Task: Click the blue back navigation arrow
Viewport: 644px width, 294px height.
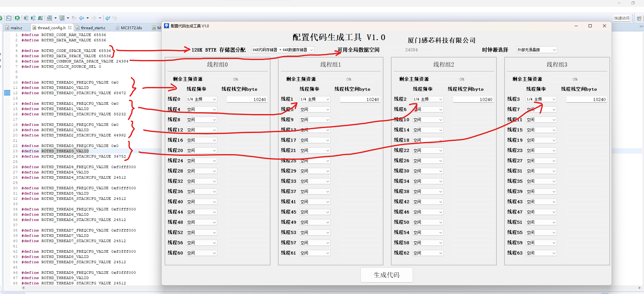Action: [x=82, y=18]
